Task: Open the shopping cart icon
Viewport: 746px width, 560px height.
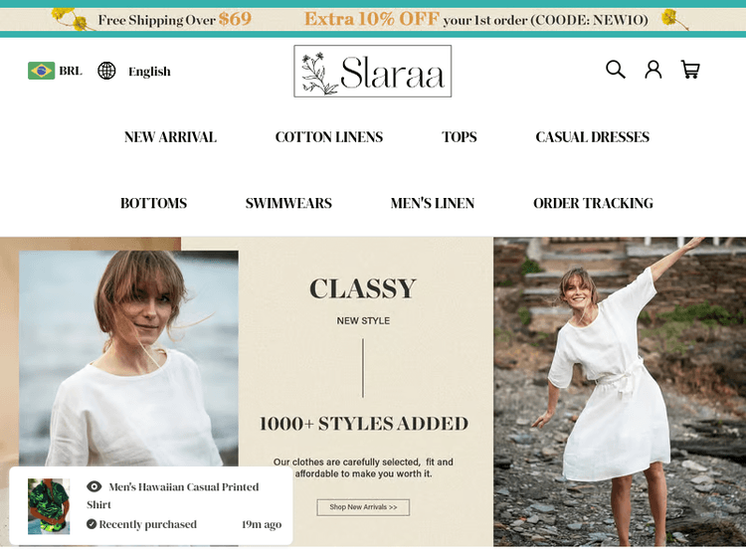Action: [x=690, y=70]
